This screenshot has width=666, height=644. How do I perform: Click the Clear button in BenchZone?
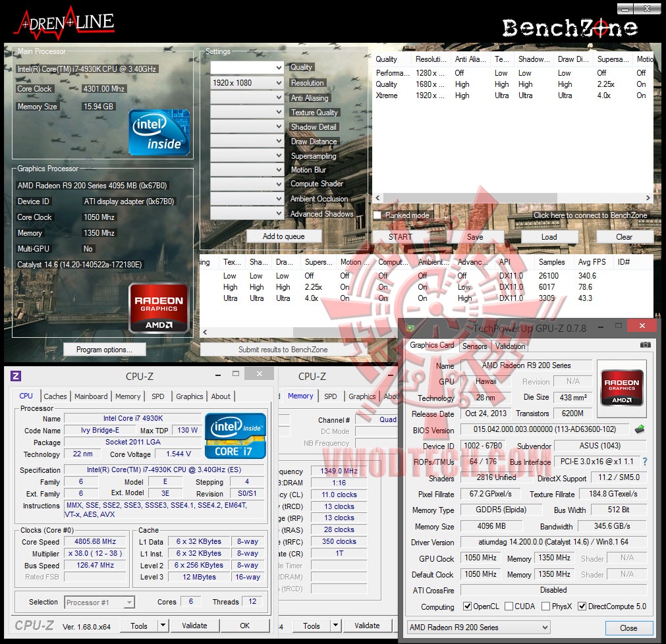pos(624,237)
